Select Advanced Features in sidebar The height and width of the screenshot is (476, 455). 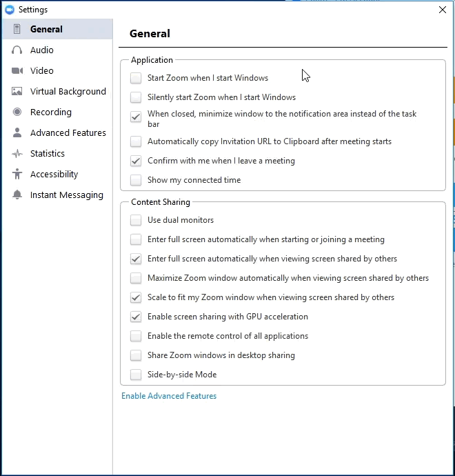click(x=58, y=132)
